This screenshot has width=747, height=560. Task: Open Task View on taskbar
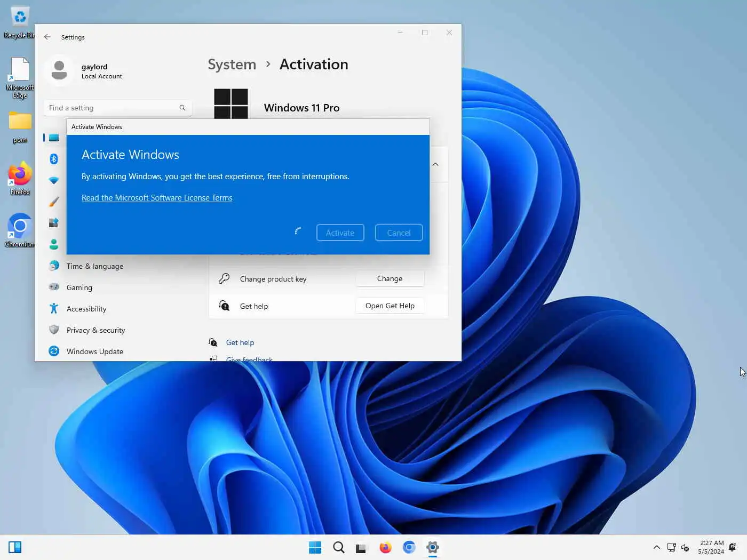tap(362, 547)
